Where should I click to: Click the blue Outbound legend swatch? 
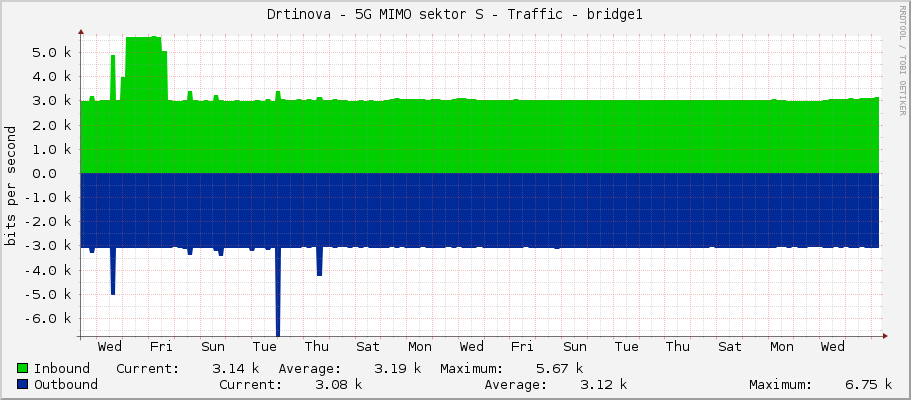23,384
